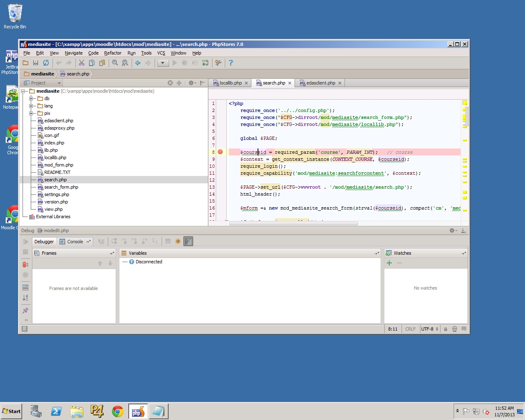Click the blue Back arrow icon

point(138,63)
